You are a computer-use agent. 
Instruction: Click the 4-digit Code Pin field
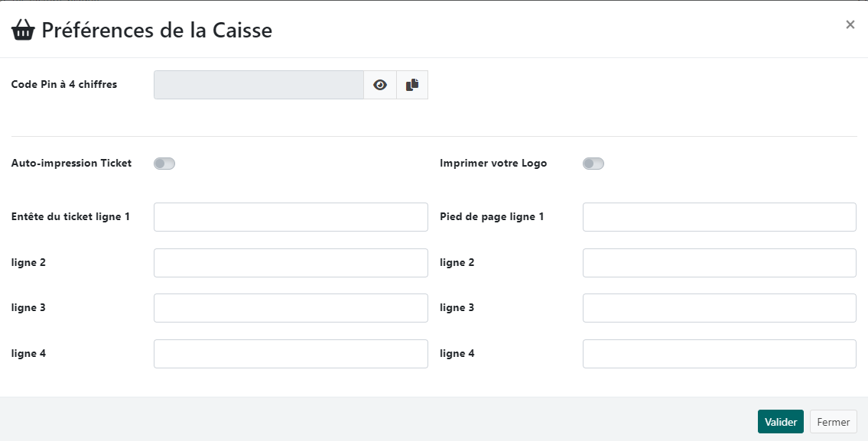258,85
